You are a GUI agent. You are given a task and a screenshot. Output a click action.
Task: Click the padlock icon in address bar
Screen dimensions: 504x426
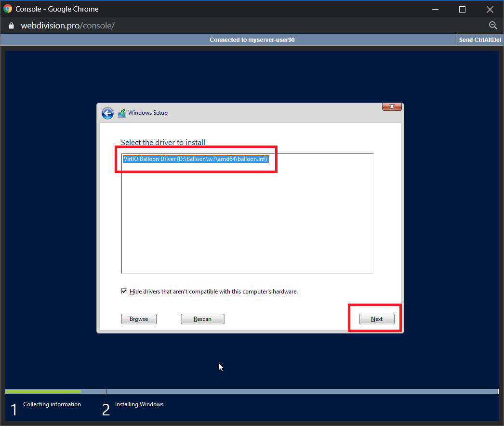pos(12,26)
